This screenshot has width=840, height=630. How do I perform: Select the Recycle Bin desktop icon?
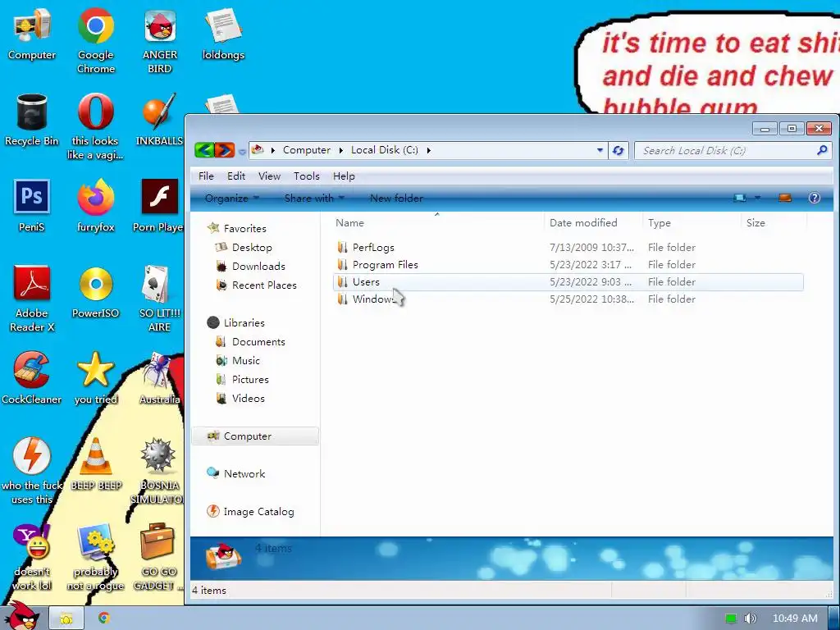tap(32, 120)
